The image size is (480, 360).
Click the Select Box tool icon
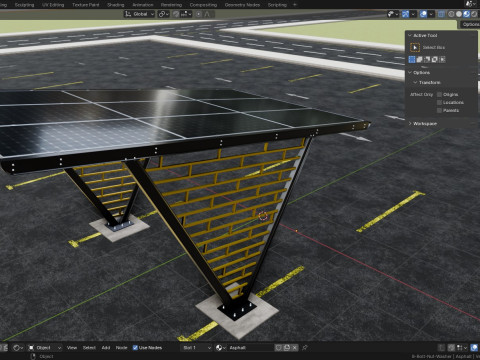[x=415, y=47]
